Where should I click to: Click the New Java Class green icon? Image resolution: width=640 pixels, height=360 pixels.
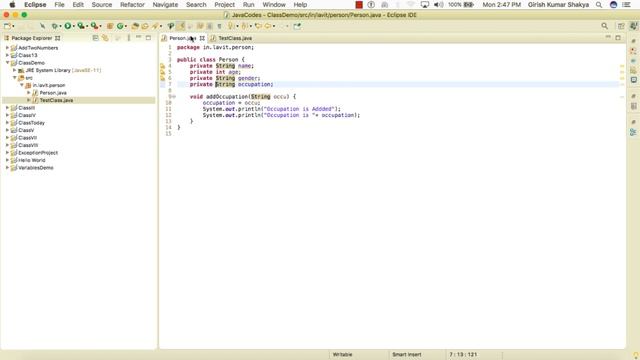click(x=120, y=26)
